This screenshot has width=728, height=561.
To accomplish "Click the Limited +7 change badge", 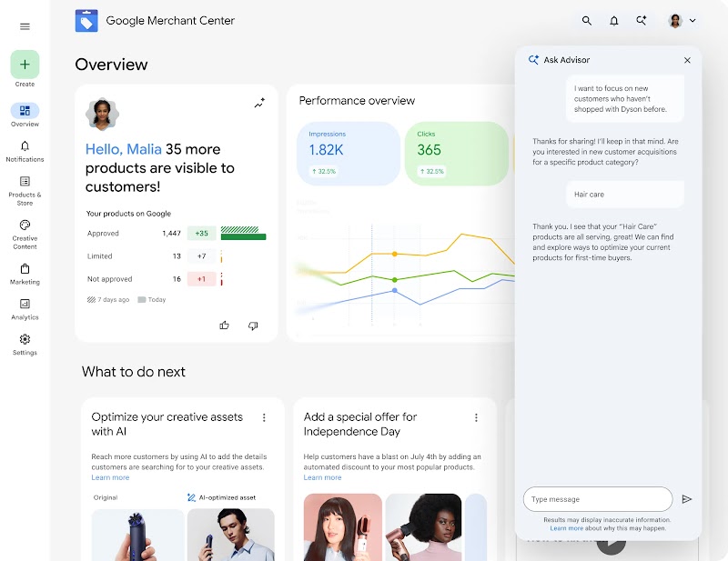I will (201, 256).
